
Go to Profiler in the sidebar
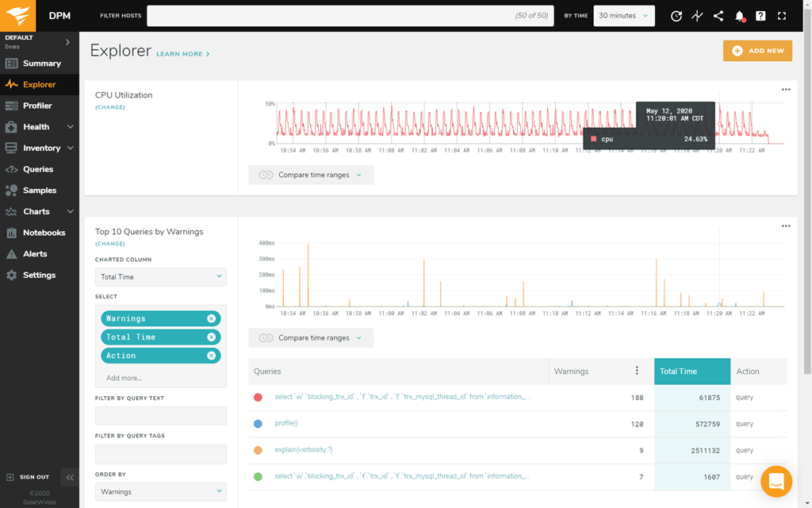pyautogui.click(x=37, y=106)
